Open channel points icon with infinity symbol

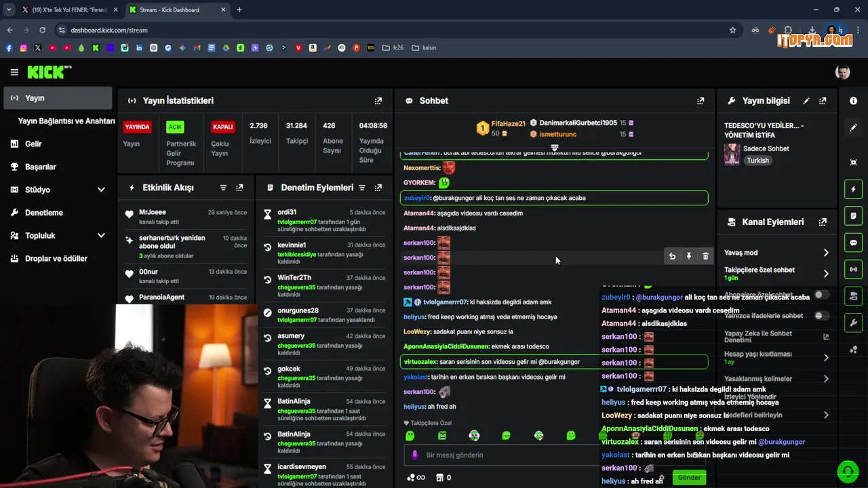coord(416,477)
